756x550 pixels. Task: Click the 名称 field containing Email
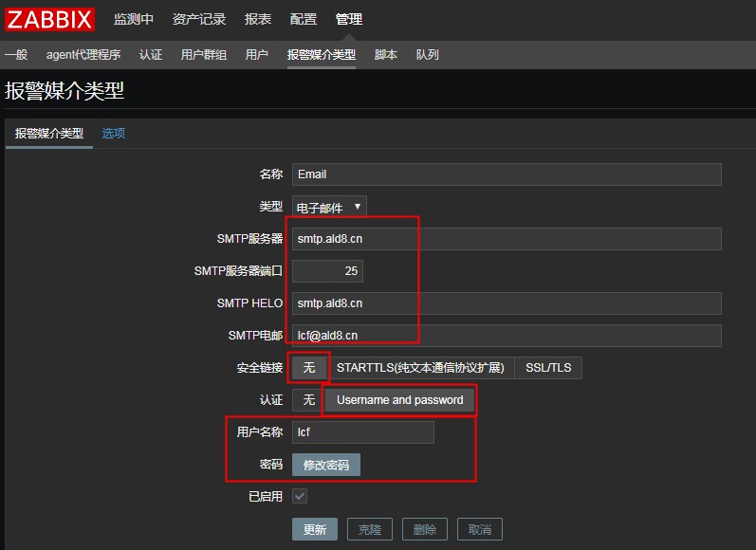pyautogui.click(x=507, y=174)
